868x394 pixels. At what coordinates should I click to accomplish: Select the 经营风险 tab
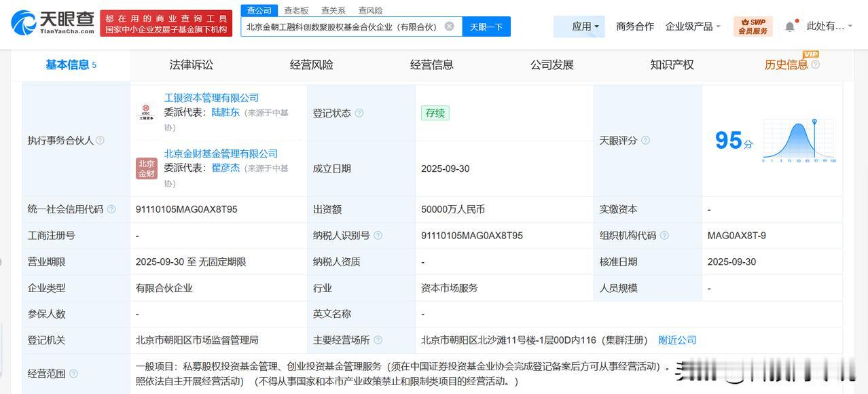point(311,65)
